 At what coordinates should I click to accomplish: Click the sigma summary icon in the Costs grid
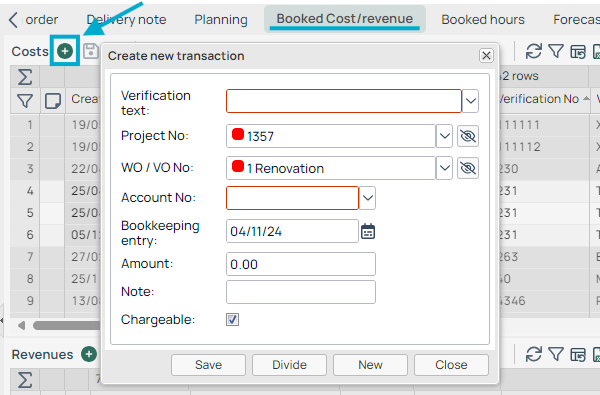(x=25, y=77)
